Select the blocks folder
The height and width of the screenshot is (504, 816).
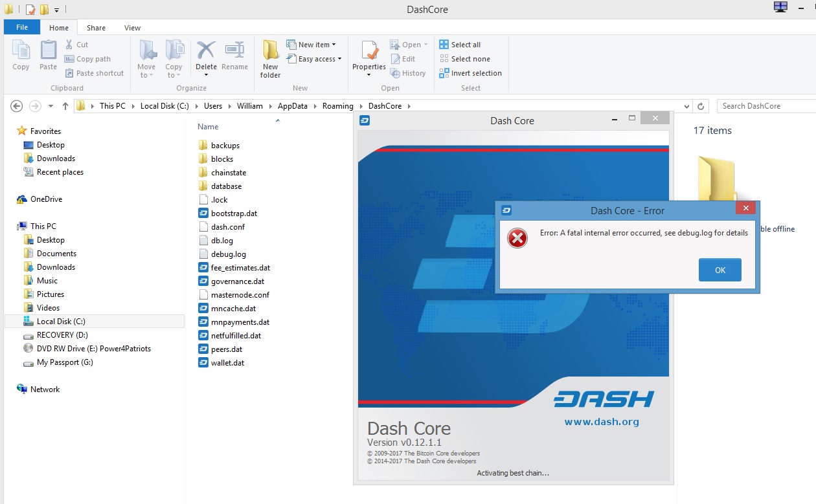click(x=222, y=159)
